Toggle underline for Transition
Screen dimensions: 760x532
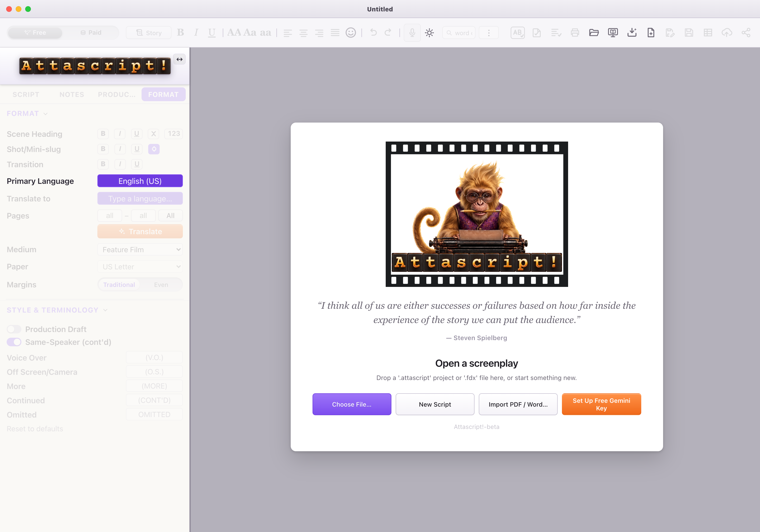137,164
